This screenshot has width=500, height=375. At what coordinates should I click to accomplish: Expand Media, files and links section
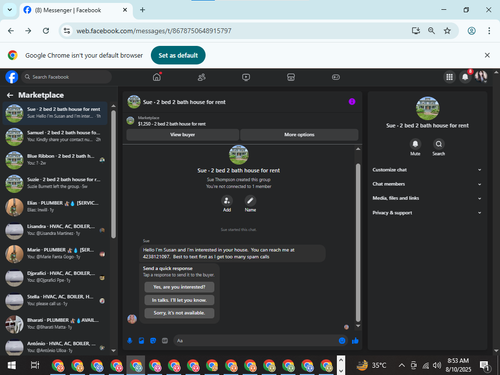[x=427, y=198]
